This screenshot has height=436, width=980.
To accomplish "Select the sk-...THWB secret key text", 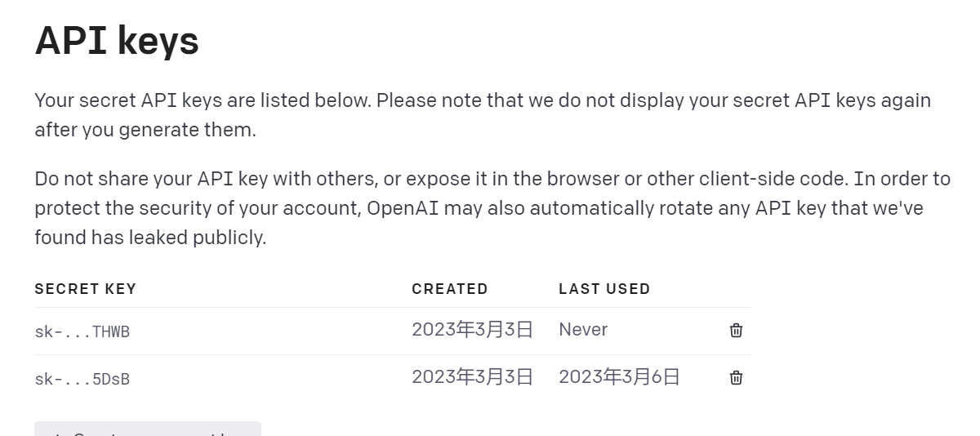I will [82, 331].
